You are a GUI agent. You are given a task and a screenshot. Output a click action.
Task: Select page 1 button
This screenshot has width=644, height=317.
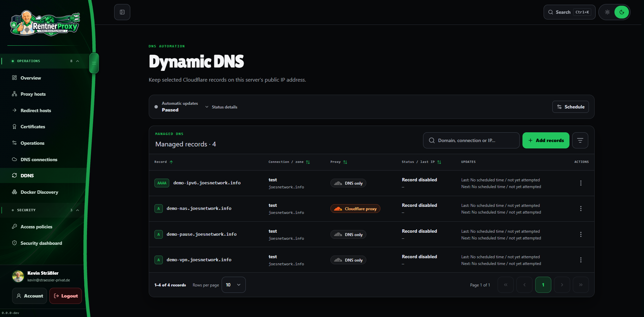click(543, 285)
